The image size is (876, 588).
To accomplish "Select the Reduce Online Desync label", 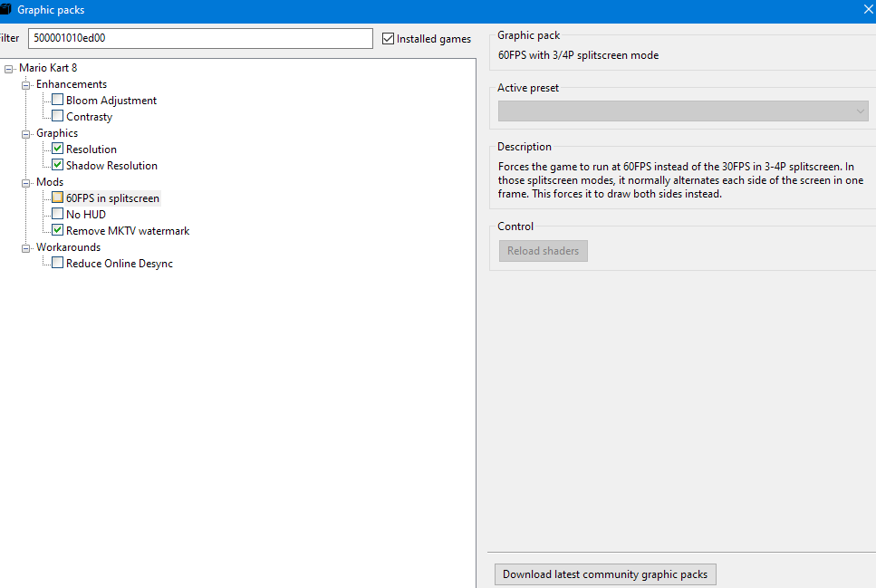I will (119, 264).
